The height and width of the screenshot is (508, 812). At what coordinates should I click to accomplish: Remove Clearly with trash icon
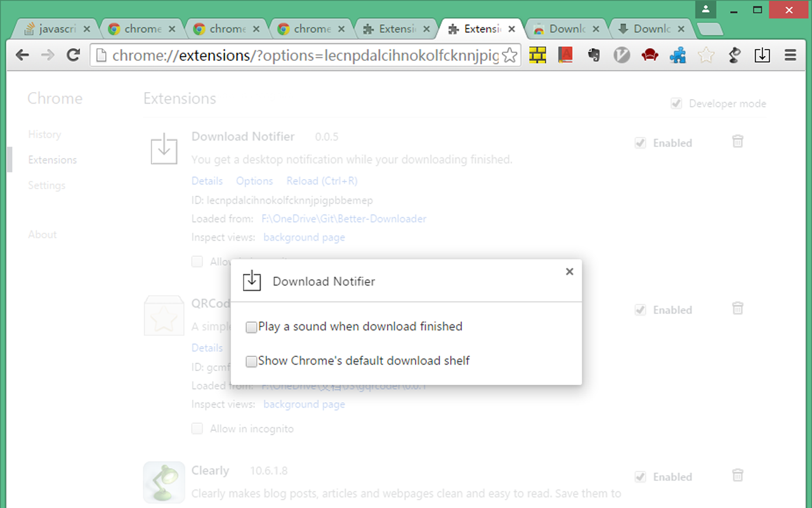tap(738, 474)
